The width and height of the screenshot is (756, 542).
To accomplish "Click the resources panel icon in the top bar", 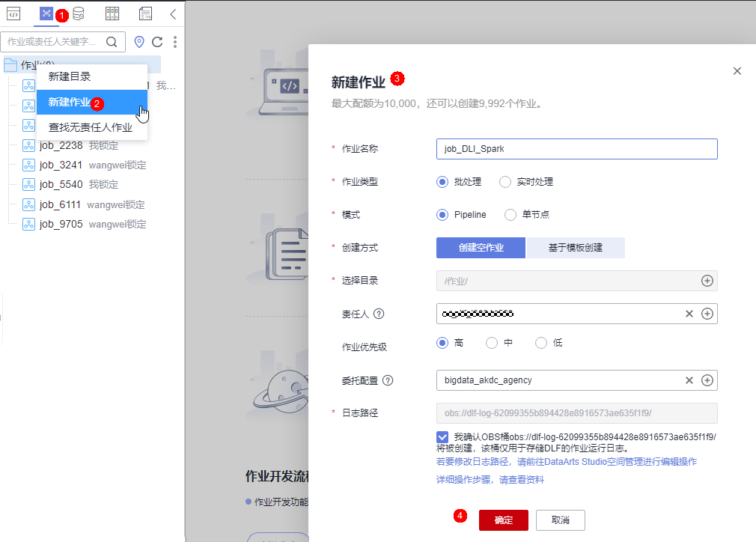I will coord(112,13).
